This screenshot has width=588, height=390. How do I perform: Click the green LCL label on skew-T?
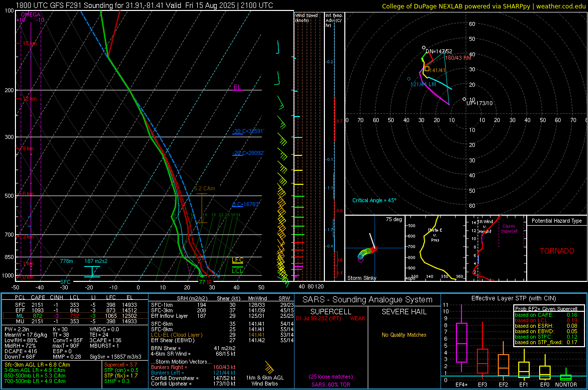237,271
